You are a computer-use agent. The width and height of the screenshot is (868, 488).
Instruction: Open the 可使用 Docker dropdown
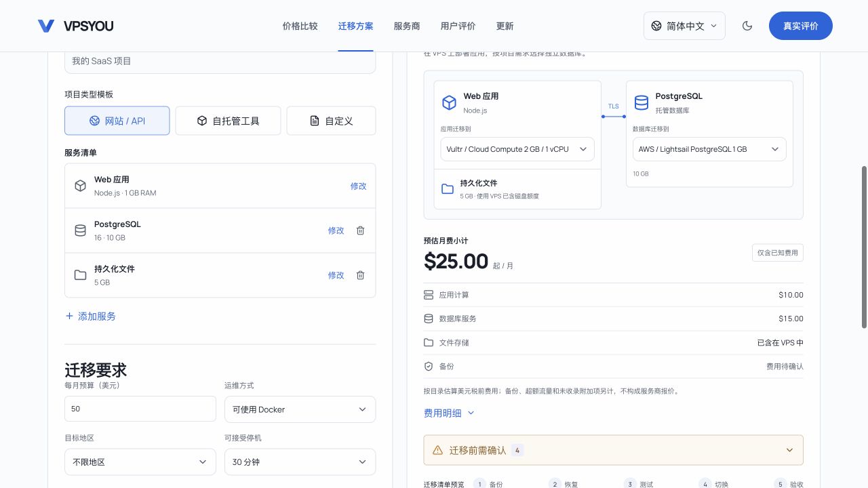pyautogui.click(x=300, y=409)
